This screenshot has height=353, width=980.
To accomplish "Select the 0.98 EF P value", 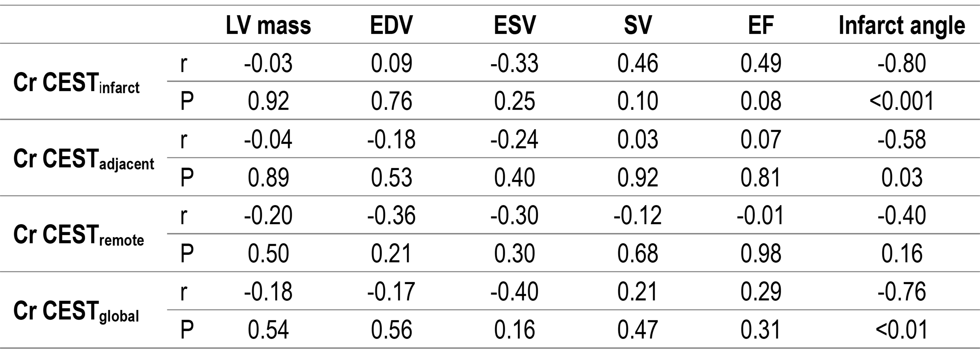I will [x=761, y=253].
